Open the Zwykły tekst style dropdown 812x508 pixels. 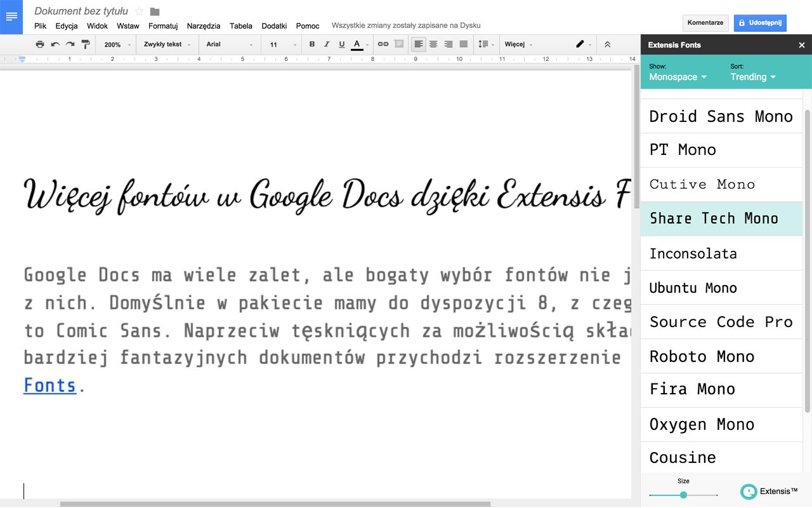(x=167, y=44)
